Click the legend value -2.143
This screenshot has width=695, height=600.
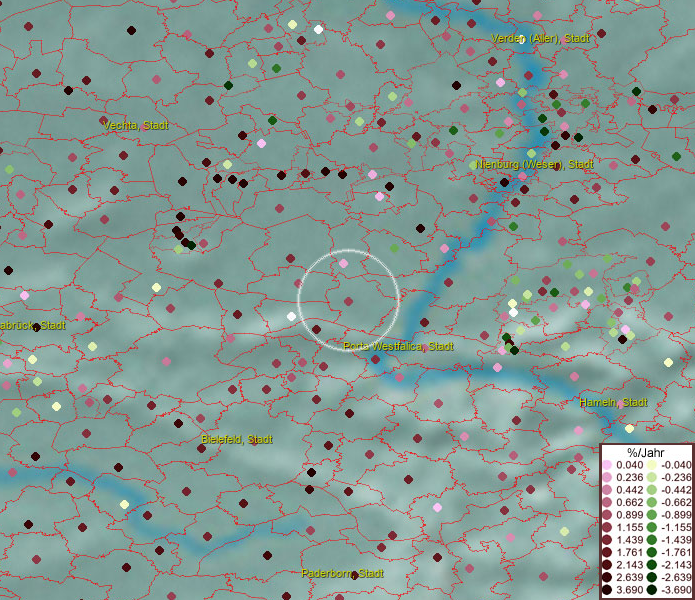pyautogui.click(x=676, y=565)
